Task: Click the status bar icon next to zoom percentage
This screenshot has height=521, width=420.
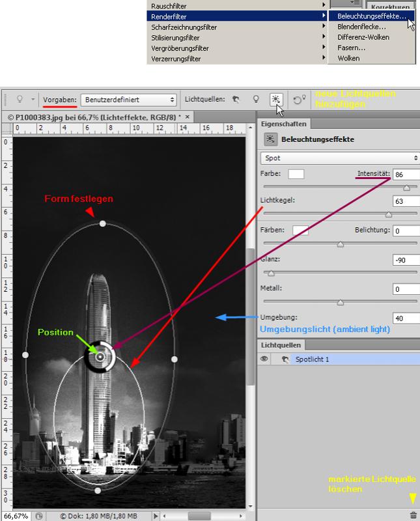Action: (39, 516)
